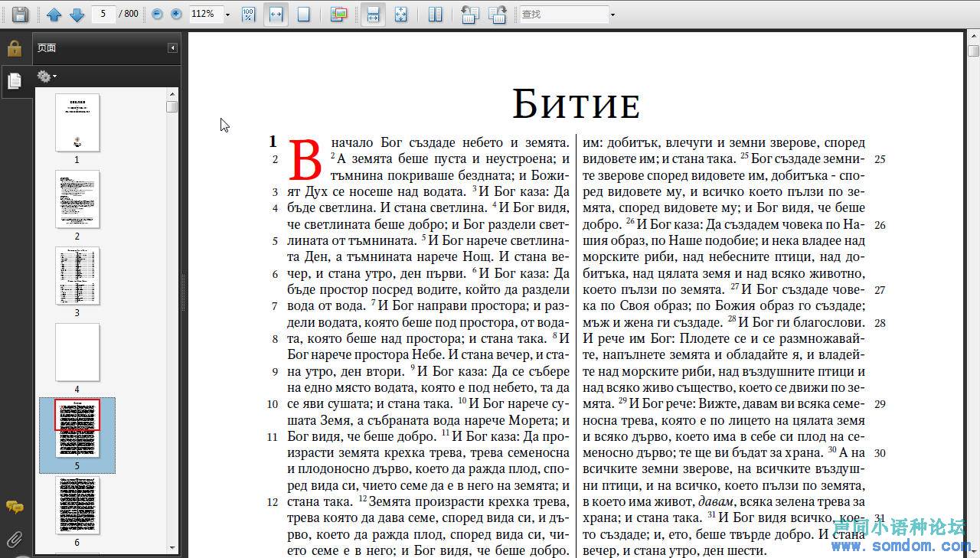Click the total page count 800
980x558 pixels.
click(x=132, y=14)
